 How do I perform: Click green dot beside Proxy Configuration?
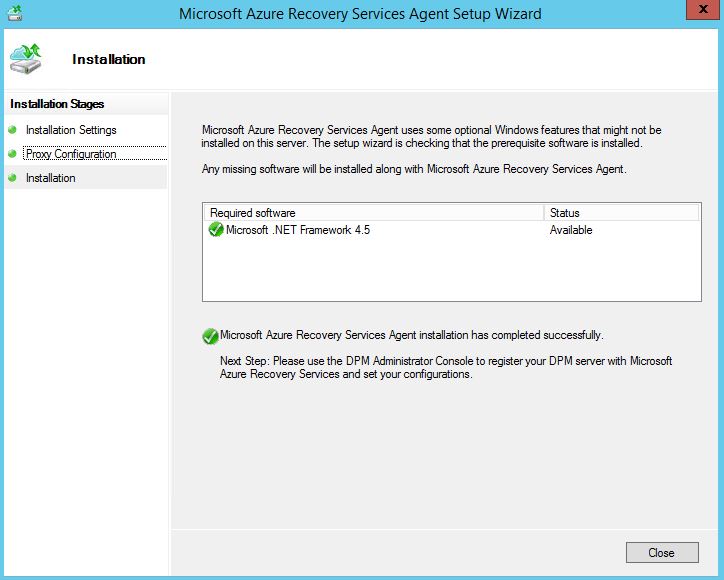[12, 154]
